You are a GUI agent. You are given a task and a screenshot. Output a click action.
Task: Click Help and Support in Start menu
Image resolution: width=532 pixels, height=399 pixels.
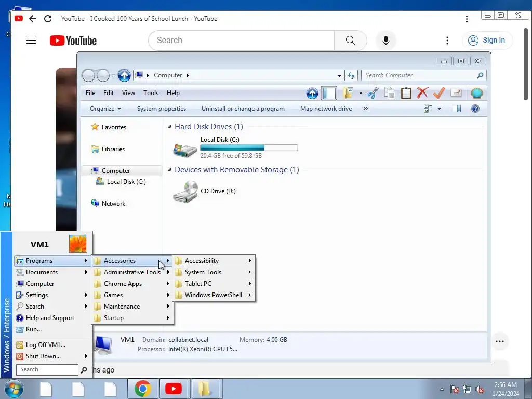point(52,318)
